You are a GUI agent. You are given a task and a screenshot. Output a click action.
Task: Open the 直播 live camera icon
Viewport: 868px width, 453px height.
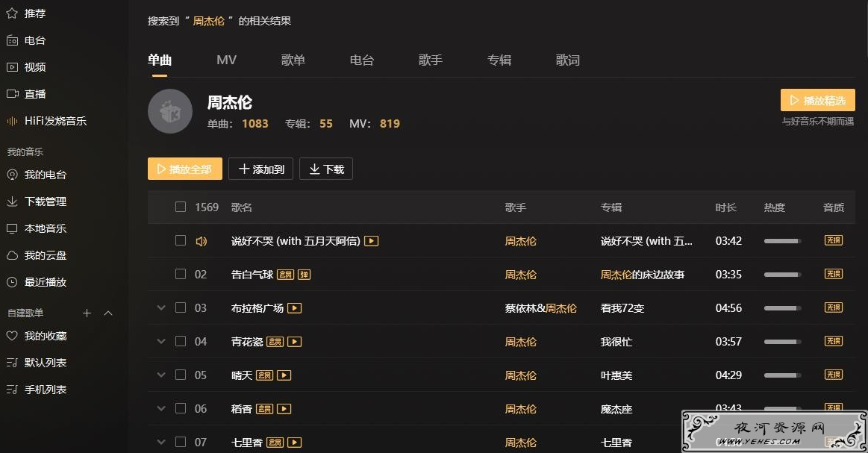pyautogui.click(x=12, y=94)
